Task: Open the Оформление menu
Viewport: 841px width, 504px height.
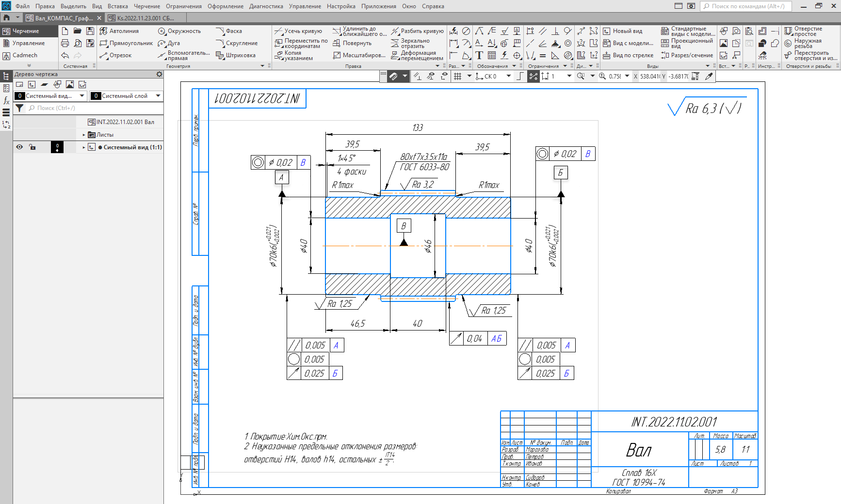Action: coord(225,6)
